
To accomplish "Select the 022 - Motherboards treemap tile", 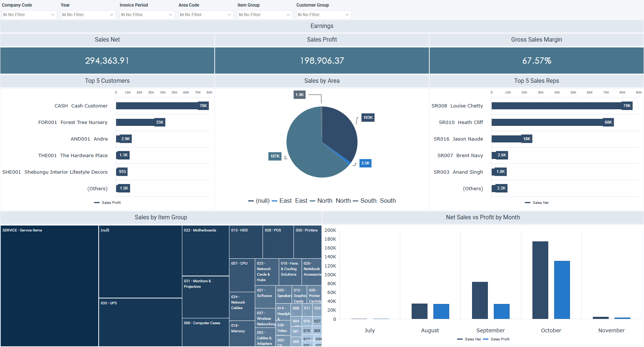I will tap(205, 251).
